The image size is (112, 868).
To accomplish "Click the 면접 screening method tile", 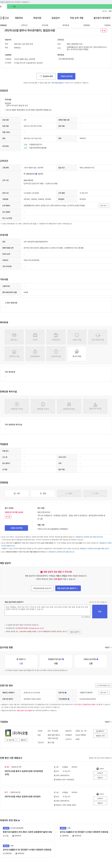I will pos(43,493).
